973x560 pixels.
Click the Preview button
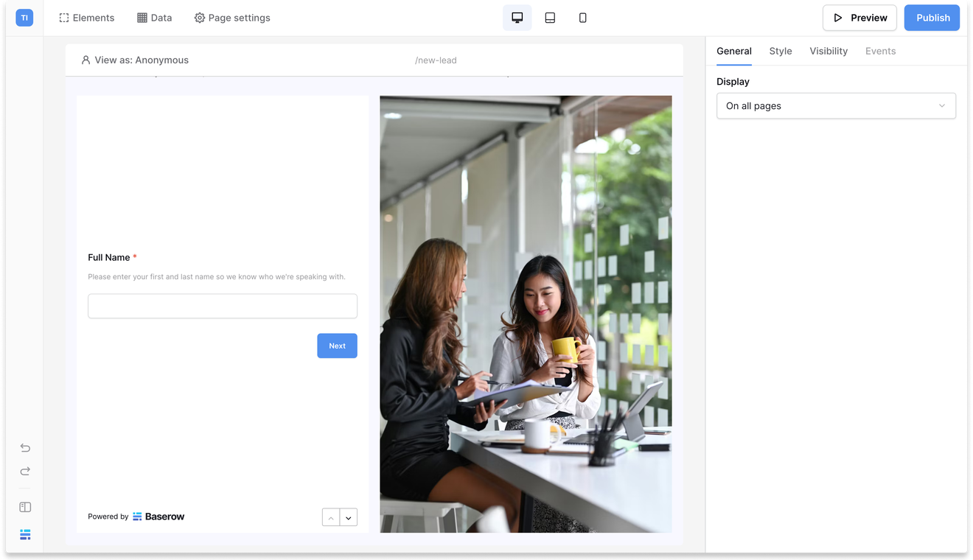point(859,18)
